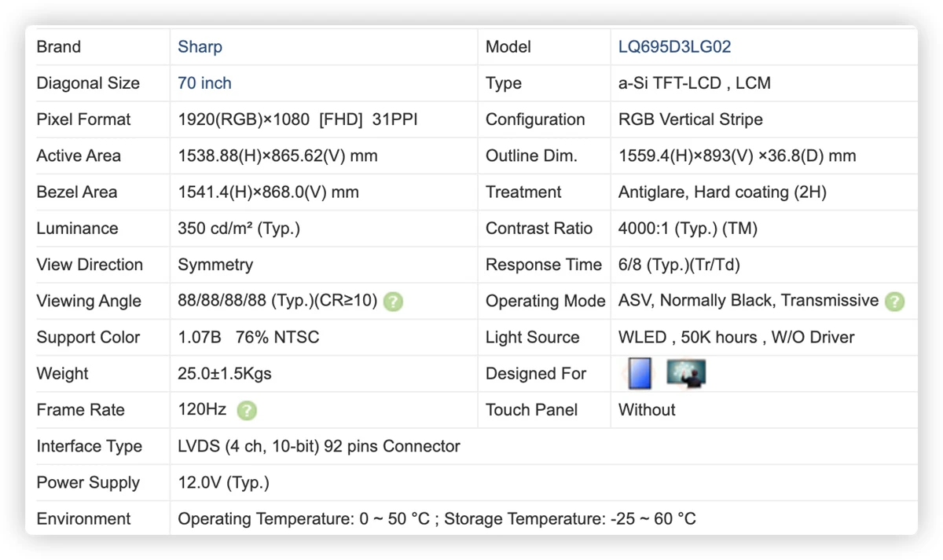Select the Designed For label
The height and width of the screenshot is (560, 943).
(536, 374)
